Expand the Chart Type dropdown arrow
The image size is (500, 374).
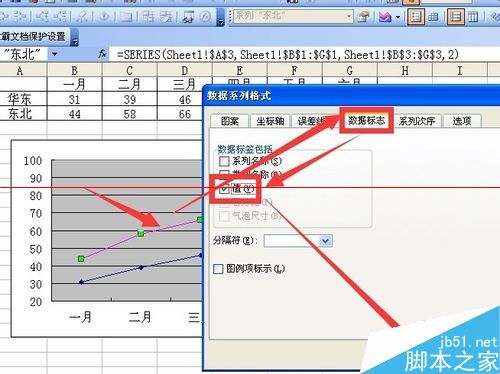[398, 16]
